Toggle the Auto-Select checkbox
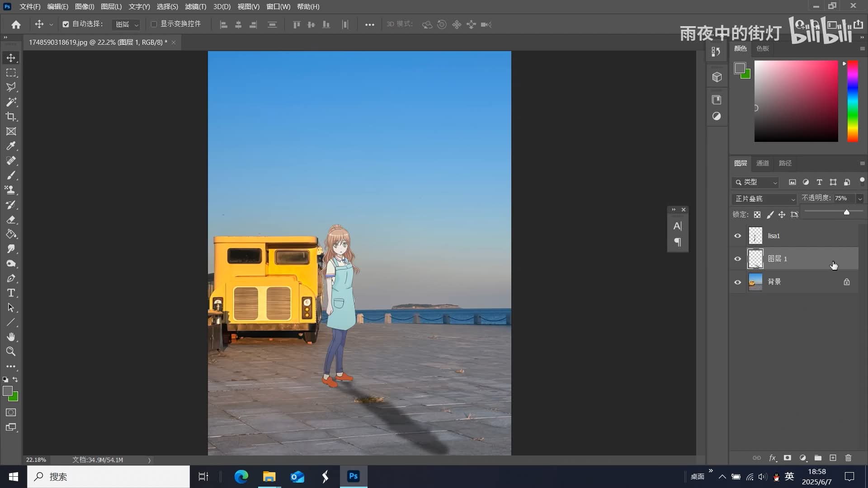 pos(66,24)
